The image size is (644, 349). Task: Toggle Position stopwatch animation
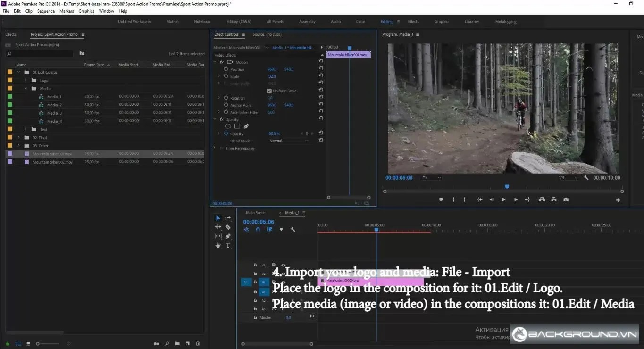pos(226,69)
